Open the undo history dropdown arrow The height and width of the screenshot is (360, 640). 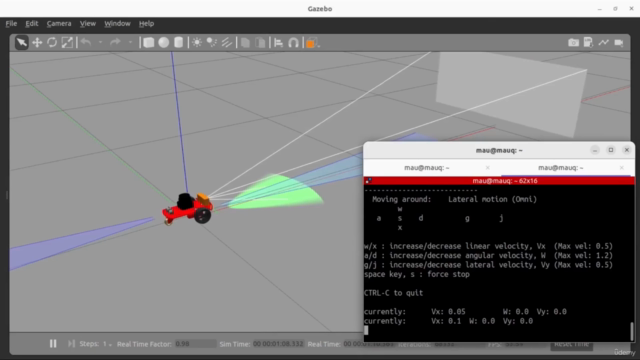pyautogui.click(x=100, y=42)
